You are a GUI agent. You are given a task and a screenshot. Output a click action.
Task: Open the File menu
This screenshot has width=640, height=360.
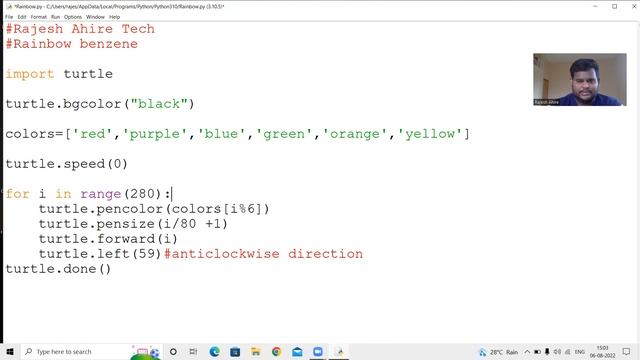coord(9,17)
